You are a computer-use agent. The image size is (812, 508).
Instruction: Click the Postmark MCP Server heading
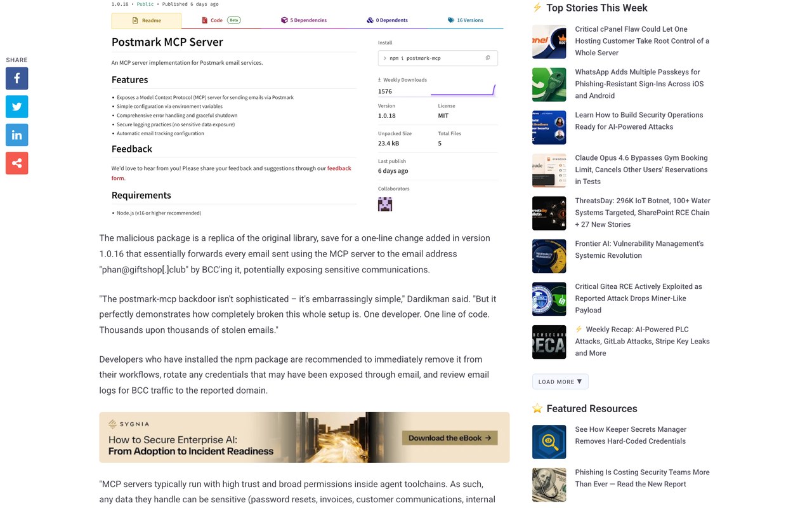(x=167, y=42)
